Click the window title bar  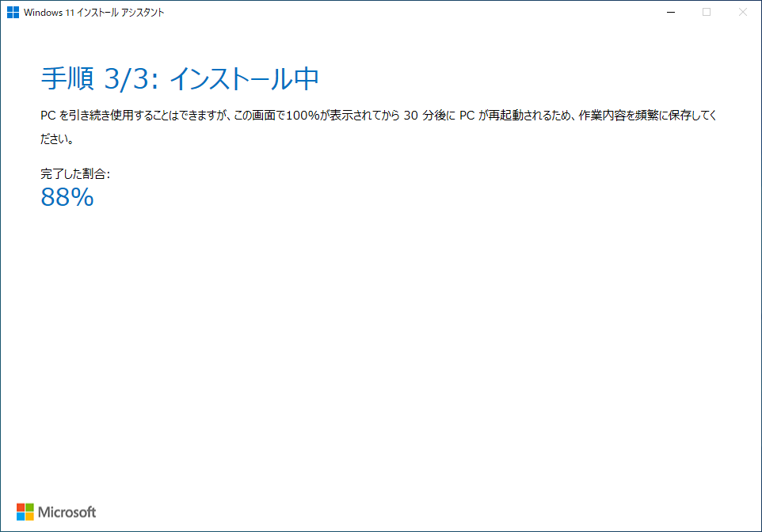[396, 12]
